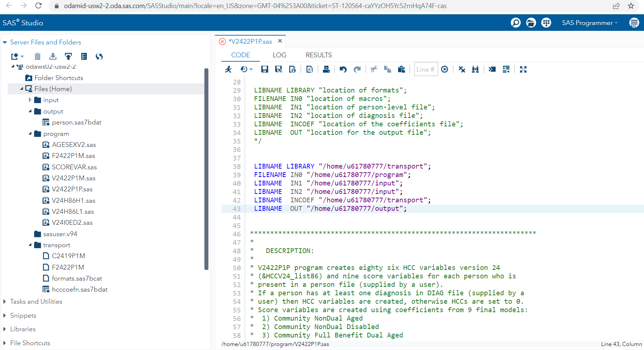
Task: Run the SAS program with the running-man icon
Action: [228, 69]
